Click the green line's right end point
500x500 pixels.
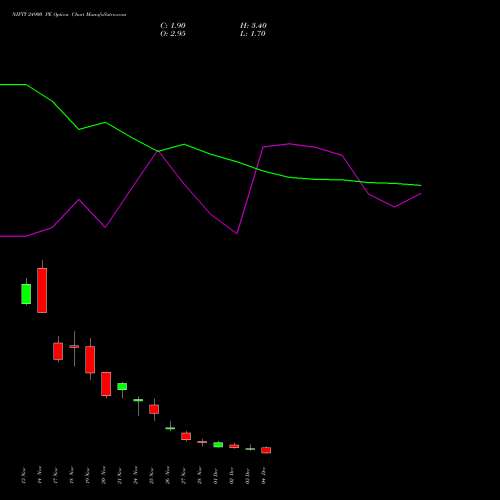(421, 185)
